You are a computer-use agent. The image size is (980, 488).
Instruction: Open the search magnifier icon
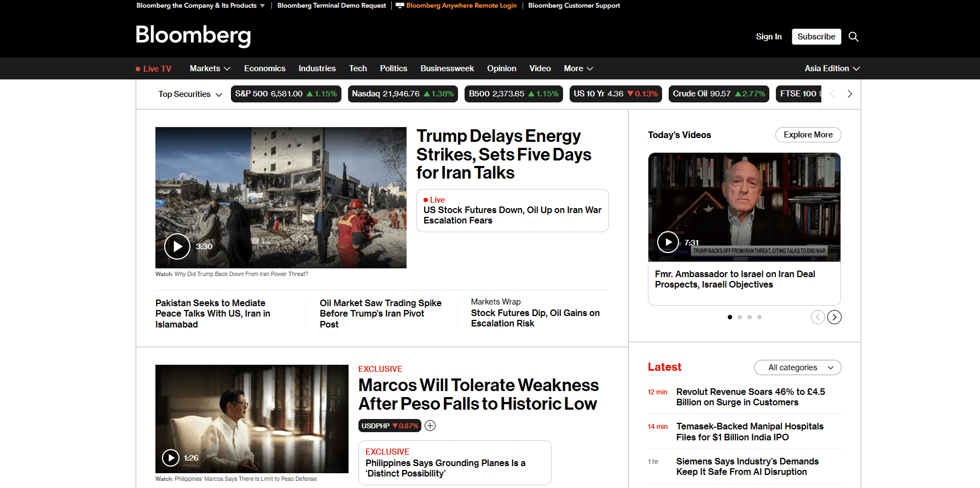[x=853, y=37]
